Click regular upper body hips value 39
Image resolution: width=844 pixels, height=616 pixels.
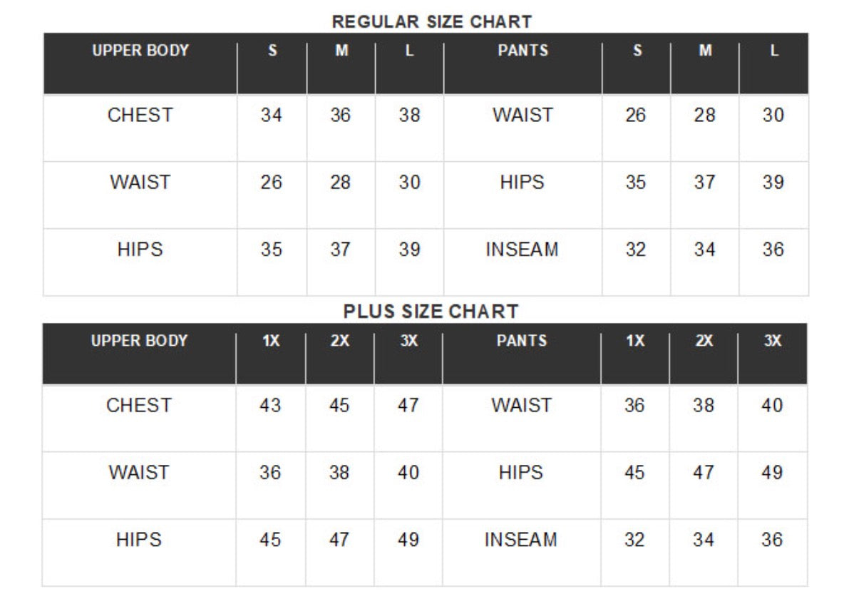409,250
